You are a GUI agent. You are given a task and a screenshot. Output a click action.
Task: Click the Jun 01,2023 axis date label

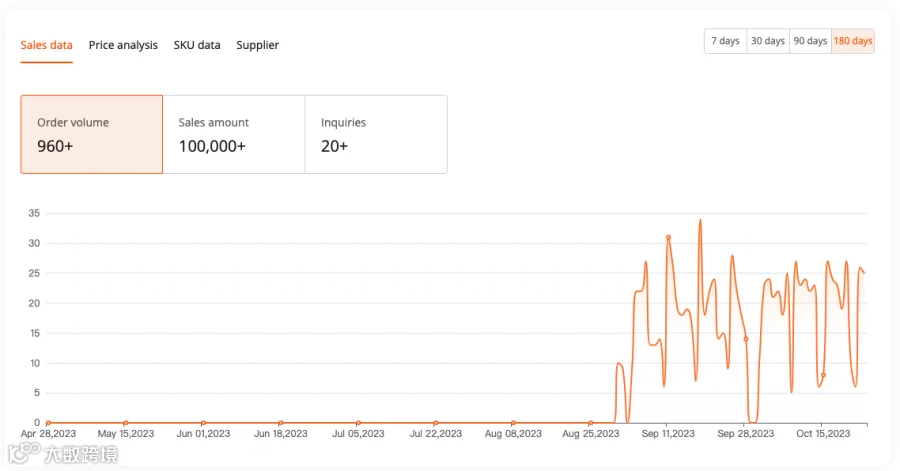[x=203, y=434]
